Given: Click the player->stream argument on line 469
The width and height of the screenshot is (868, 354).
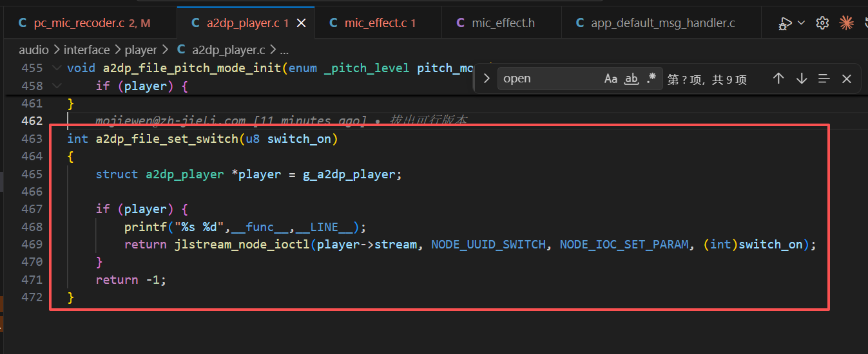Looking at the screenshot, I should pos(367,245).
